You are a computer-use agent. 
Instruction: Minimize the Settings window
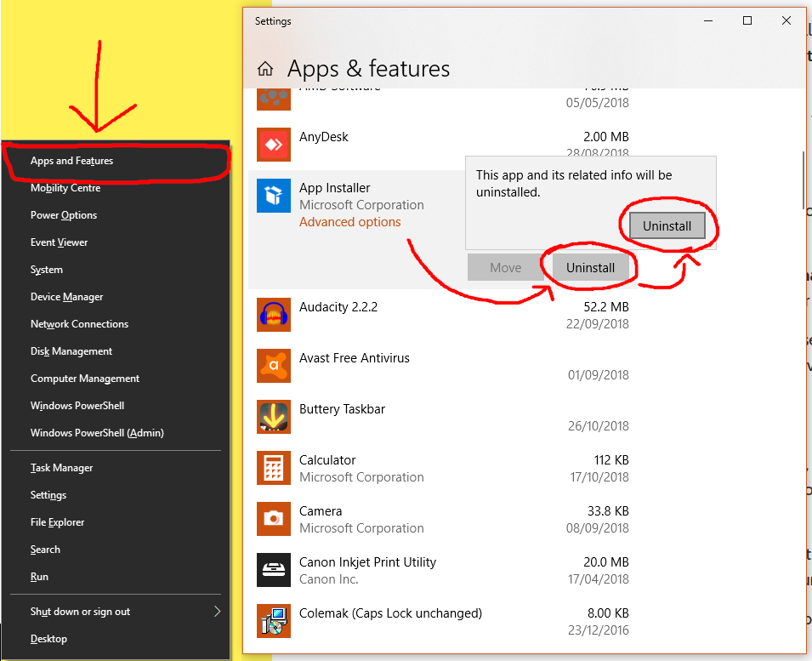point(708,20)
